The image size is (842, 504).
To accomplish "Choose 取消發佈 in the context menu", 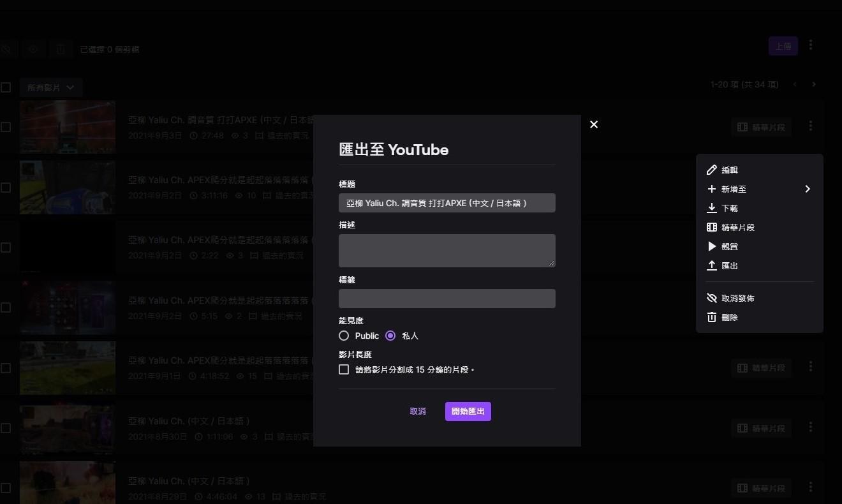I will pyautogui.click(x=759, y=298).
